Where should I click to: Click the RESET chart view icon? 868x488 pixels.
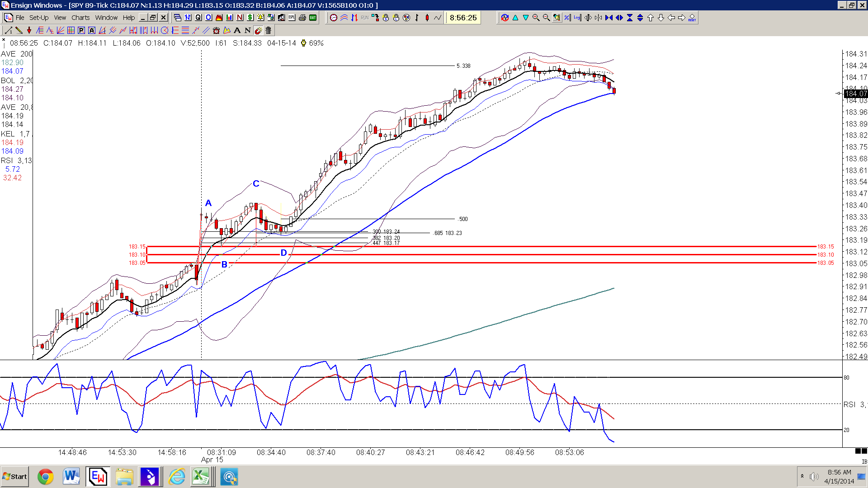coord(692,18)
